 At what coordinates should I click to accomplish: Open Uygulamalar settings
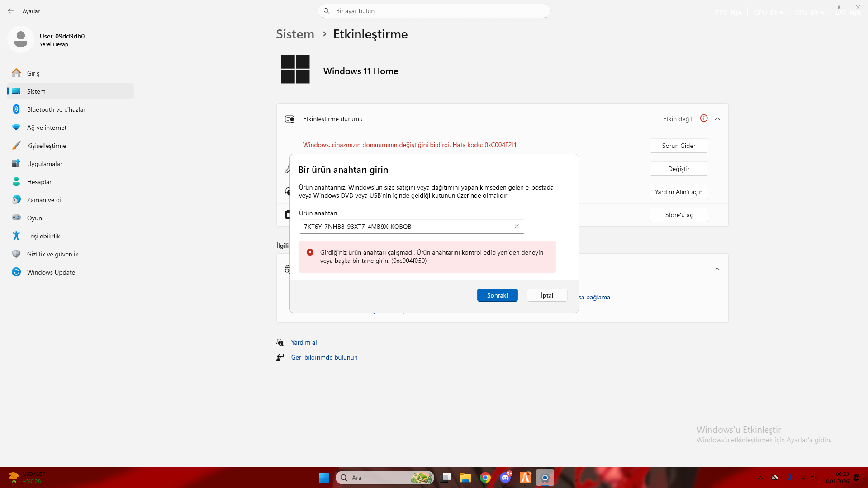coord(71,163)
